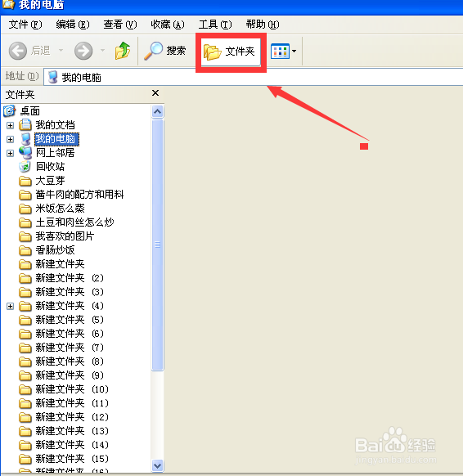Click the 我的电脑 computer icon in tree
Screen dimensions: 463x476
[25, 139]
